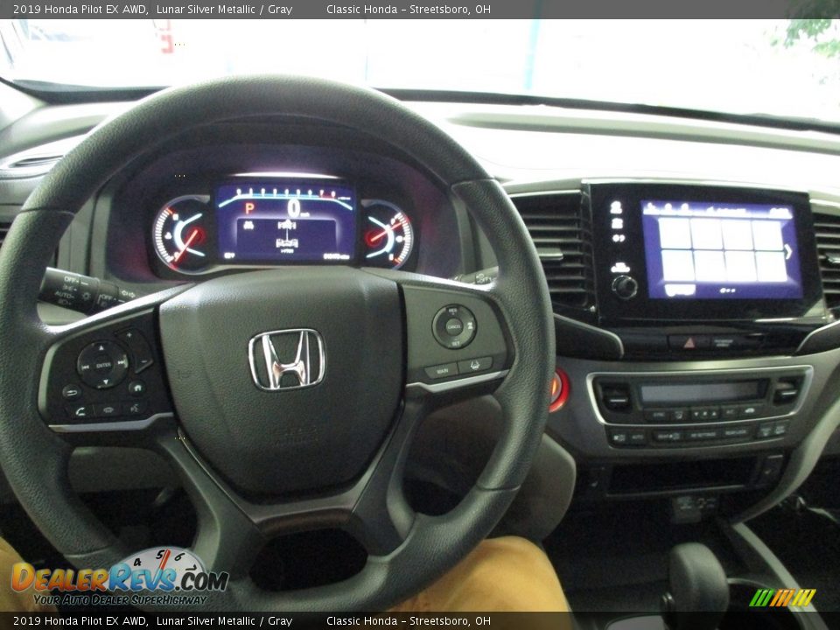This screenshot has height=630, width=840.
Task: Tap the day/night brightness icon beside touchscreen
Action: click(618, 238)
